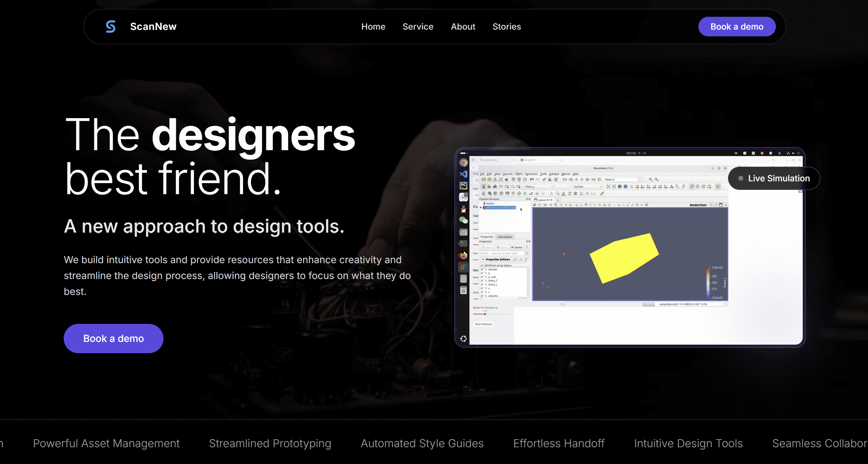Screen dimensions: 868x464
Task: Click the Visual Studio Code dock icon
Action: 464,174
